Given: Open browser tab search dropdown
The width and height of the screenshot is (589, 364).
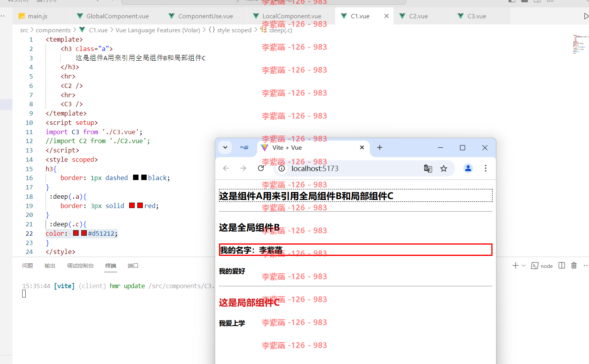Looking at the screenshot, I should click(225, 147).
